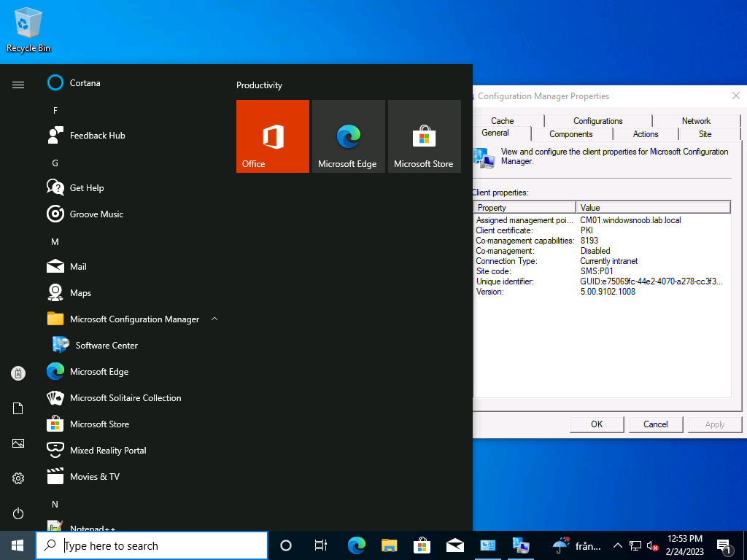Switch to the Actions tab
Screen dimensions: 747x560
(646, 134)
